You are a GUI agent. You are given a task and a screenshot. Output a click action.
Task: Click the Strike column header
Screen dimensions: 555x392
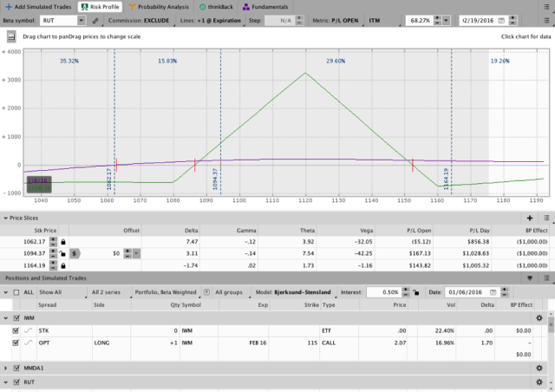point(311,305)
